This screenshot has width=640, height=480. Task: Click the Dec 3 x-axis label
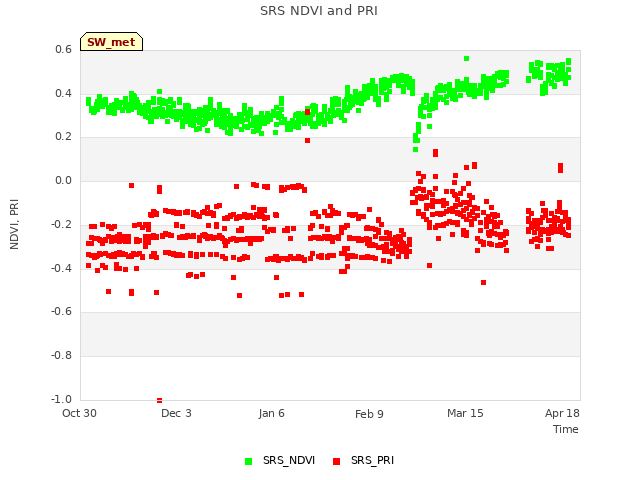tap(176, 413)
